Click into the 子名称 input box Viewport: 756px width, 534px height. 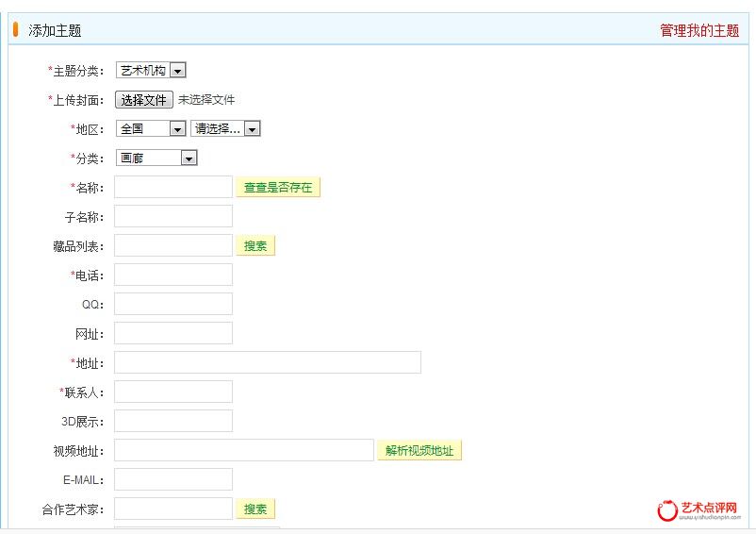173,216
